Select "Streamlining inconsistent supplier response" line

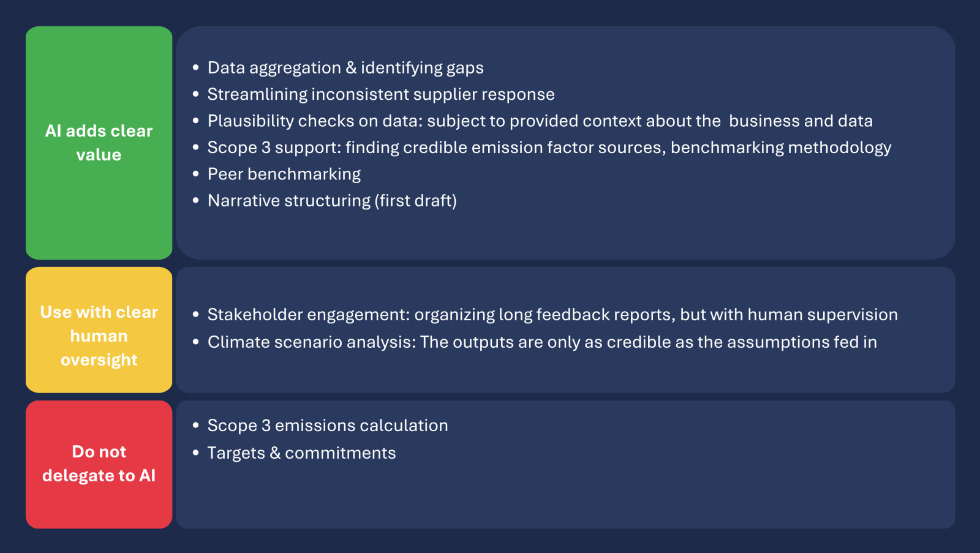[381, 94]
